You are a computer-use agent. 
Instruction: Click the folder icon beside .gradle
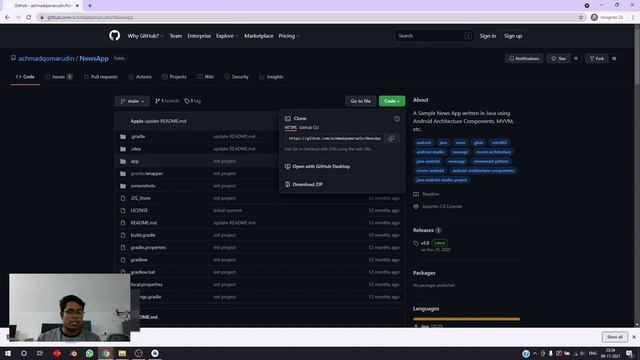123,137
